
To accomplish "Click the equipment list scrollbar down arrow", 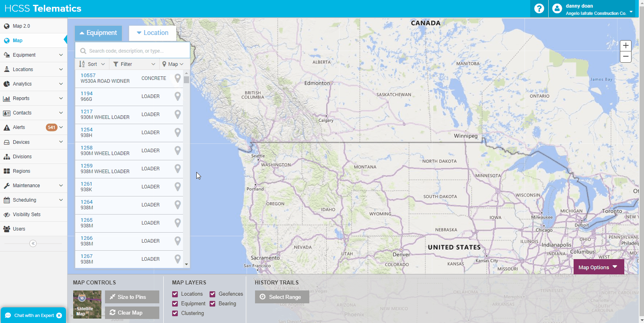I will coord(186,264).
